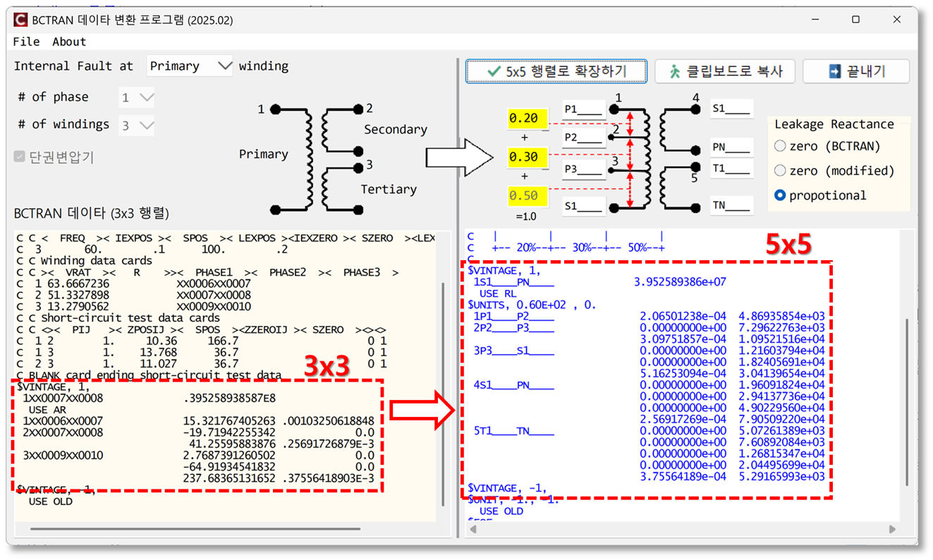This screenshot has width=933, height=560.
Task: Click the 'Secondary' winding label in diagram
Action: tap(396, 130)
